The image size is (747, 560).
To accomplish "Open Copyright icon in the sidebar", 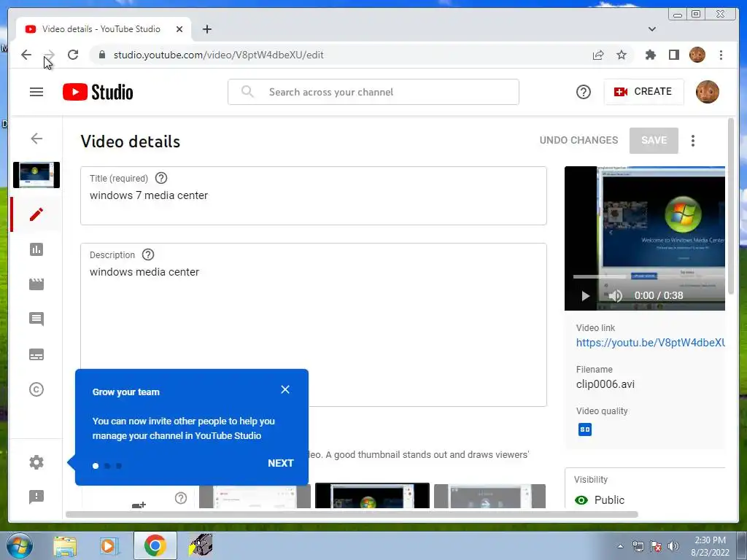I will click(36, 389).
